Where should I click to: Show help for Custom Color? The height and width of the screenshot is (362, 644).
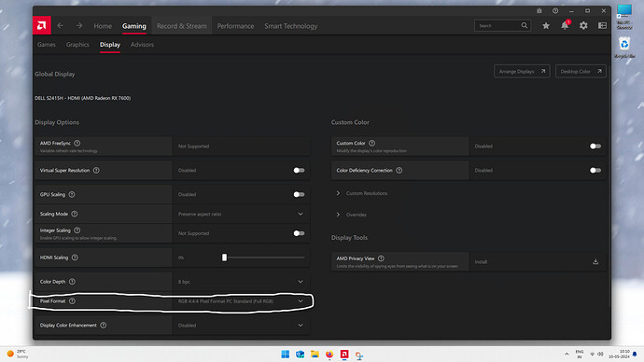coord(371,144)
